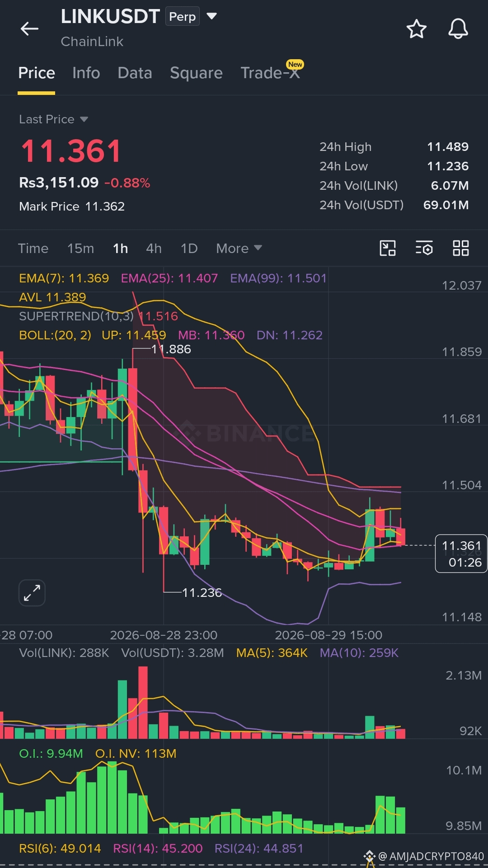Tap the 24h Vol(USDT) value 69.01M

tap(446, 205)
